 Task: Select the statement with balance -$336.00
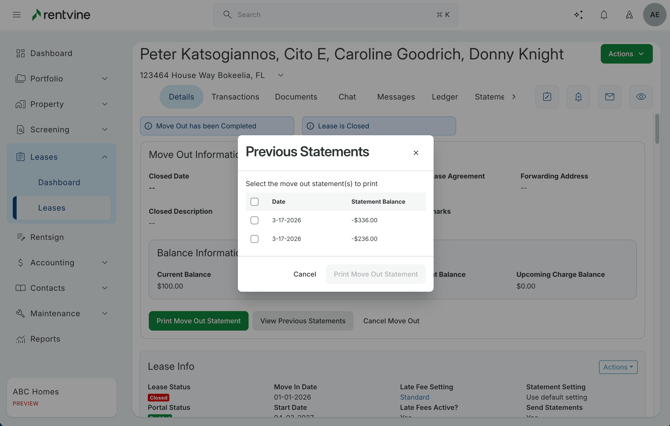pos(254,220)
